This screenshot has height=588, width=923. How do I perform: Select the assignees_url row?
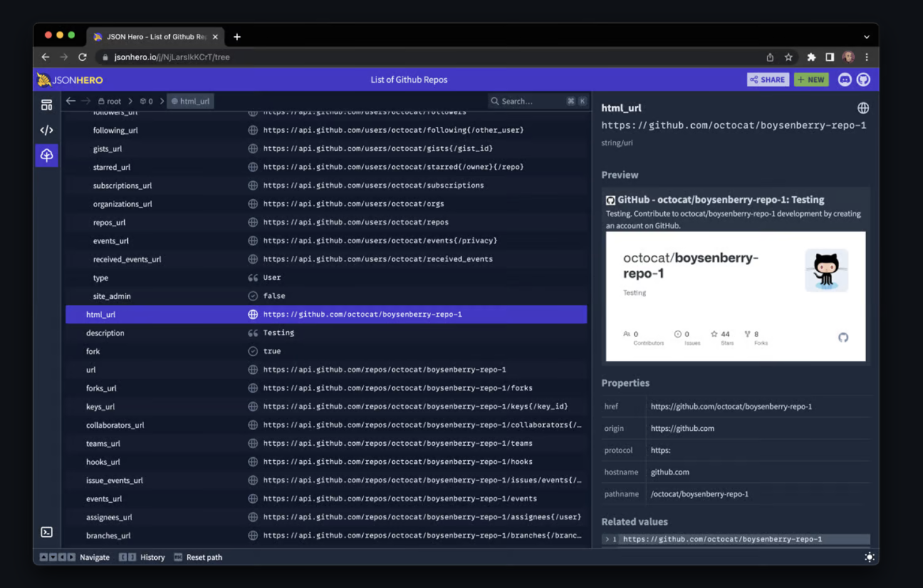coord(326,517)
